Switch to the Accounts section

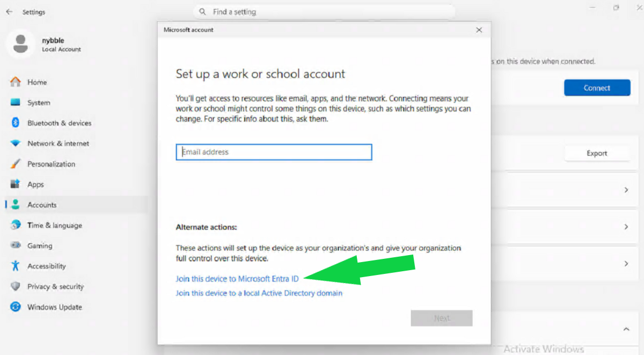click(x=41, y=205)
